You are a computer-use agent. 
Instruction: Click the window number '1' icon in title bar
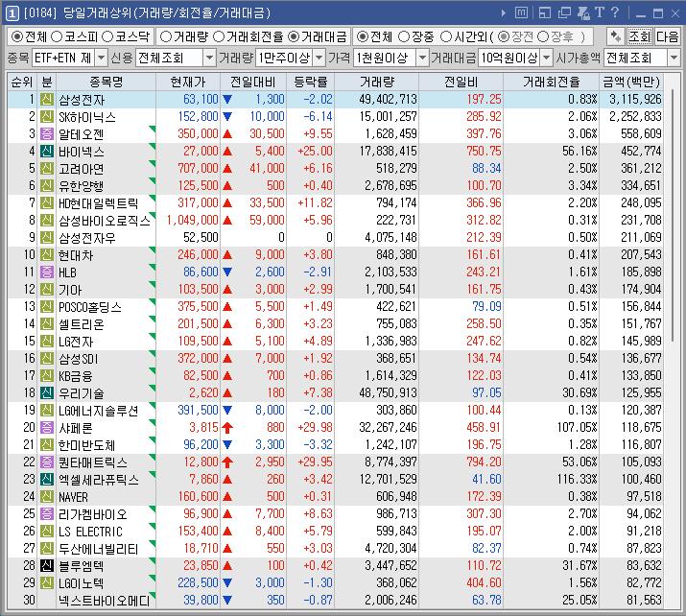coord(12,13)
